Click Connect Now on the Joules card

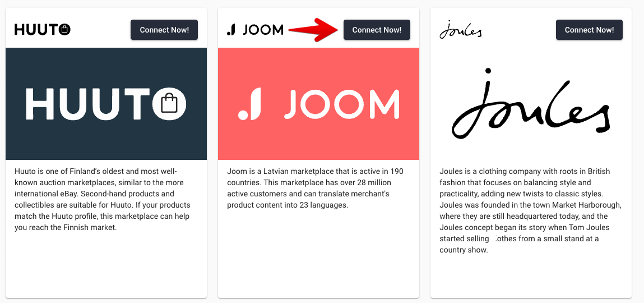click(x=590, y=30)
